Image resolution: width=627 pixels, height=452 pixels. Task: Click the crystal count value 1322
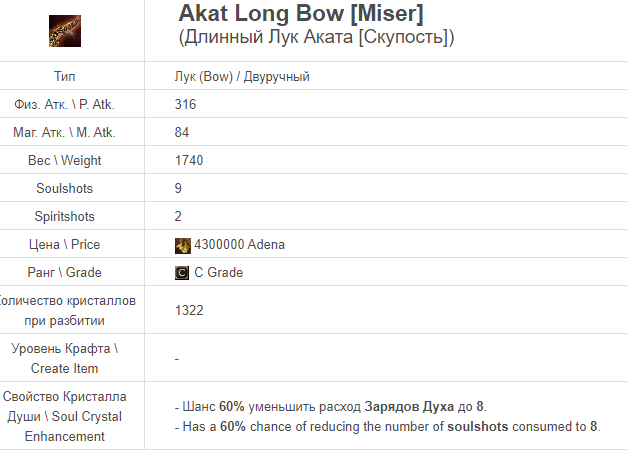pyautogui.click(x=189, y=310)
